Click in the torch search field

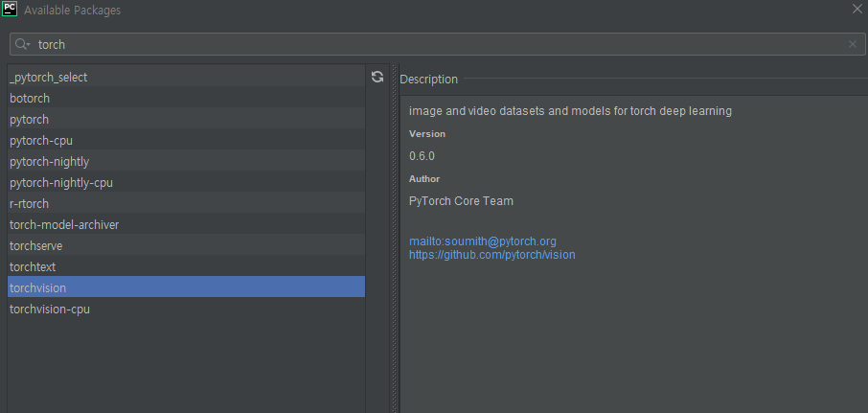437,44
